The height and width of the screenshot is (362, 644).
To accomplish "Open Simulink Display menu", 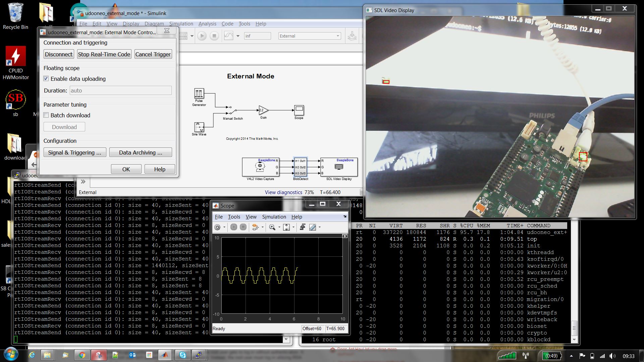I will (x=131, y=24).
